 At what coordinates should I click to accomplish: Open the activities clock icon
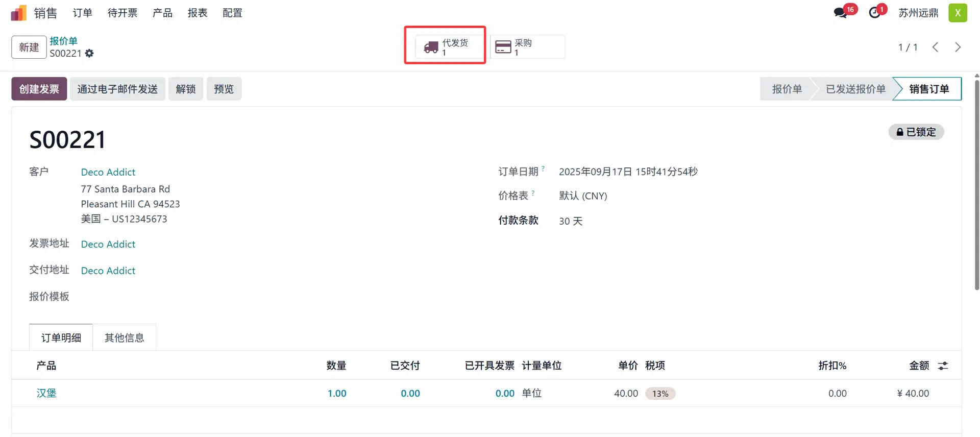pyautogui.click(x=875, y=13)
